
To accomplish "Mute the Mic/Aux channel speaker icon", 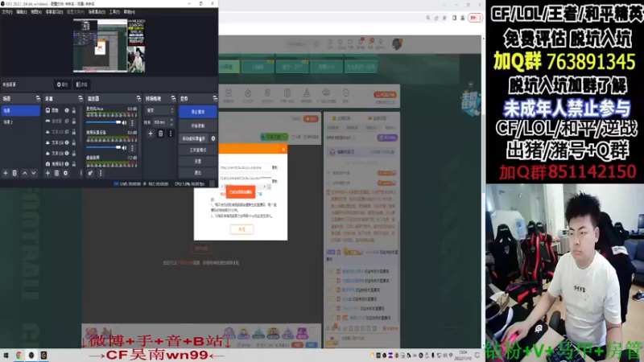I will click(125, 123).
